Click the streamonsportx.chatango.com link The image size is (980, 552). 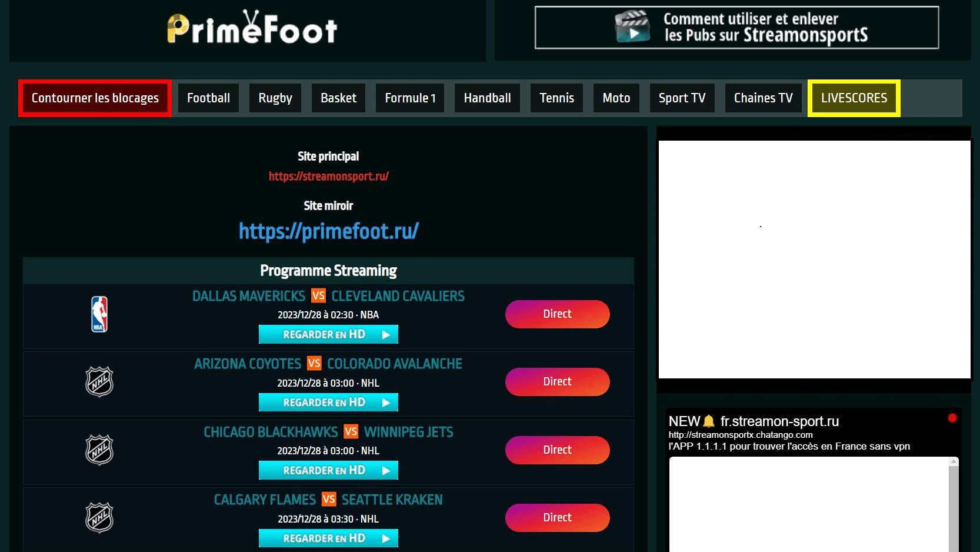pos(741,435)
